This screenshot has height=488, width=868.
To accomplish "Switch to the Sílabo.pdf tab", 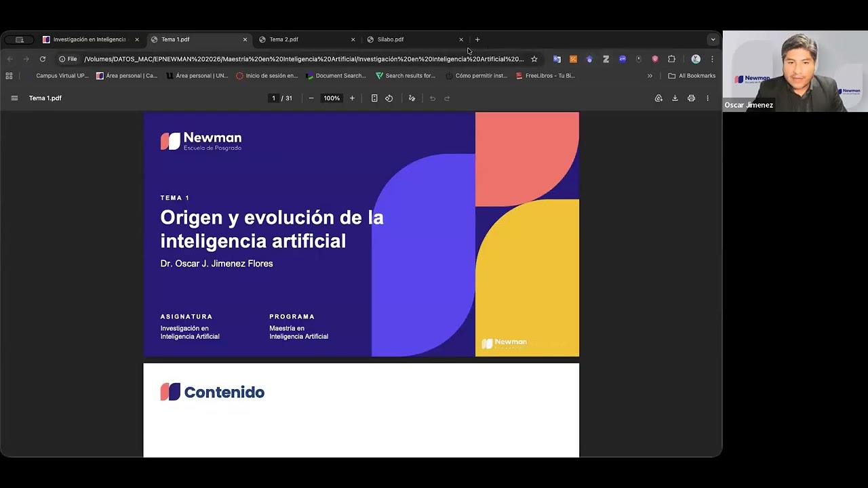I will [x=415, y=39].
